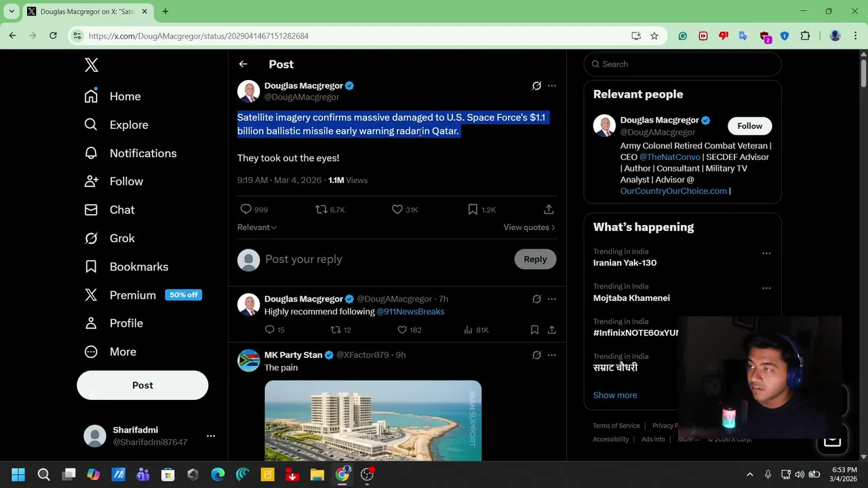
Task: Open more options on main post
Action: [x=552, y=86]
